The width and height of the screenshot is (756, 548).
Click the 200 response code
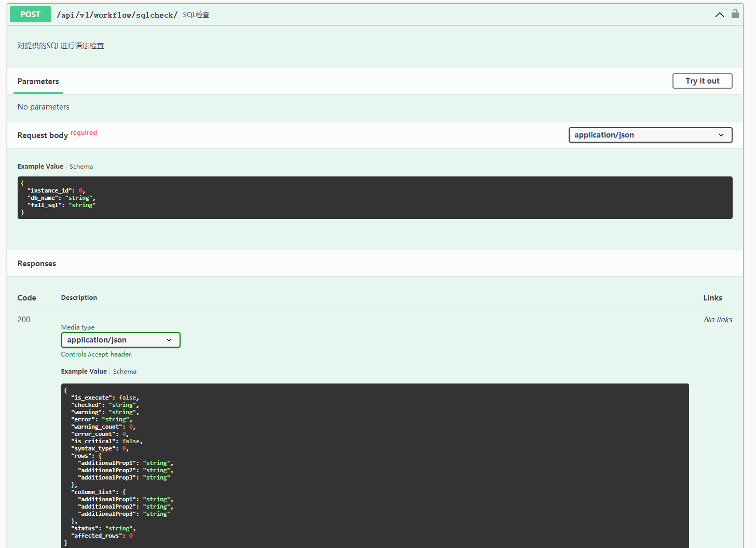[24, 320]
